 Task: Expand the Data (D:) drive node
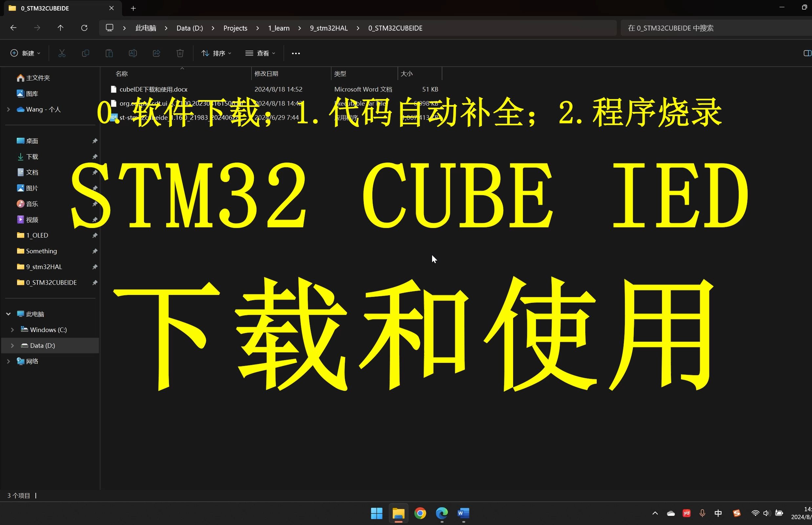[x=12, y=345]
